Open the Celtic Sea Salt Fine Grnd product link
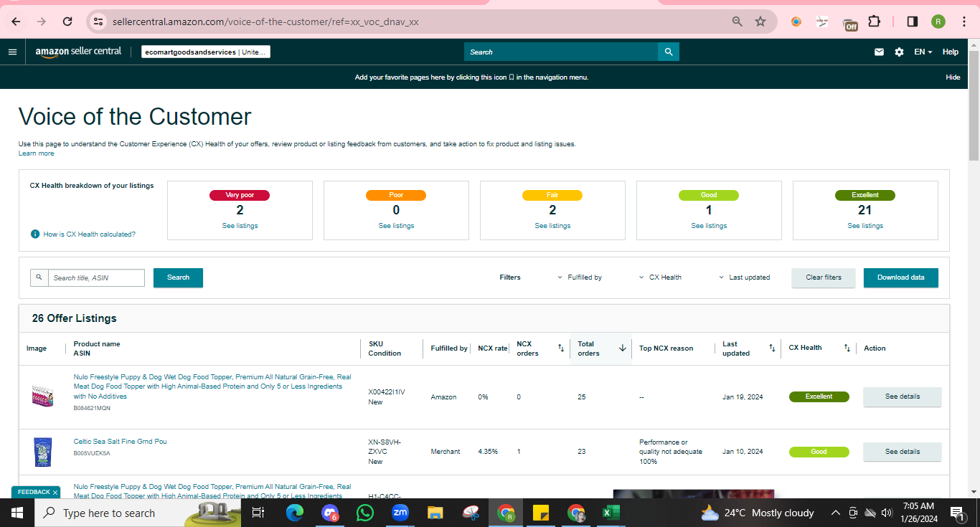980x527 pixels. coord(120,442)
